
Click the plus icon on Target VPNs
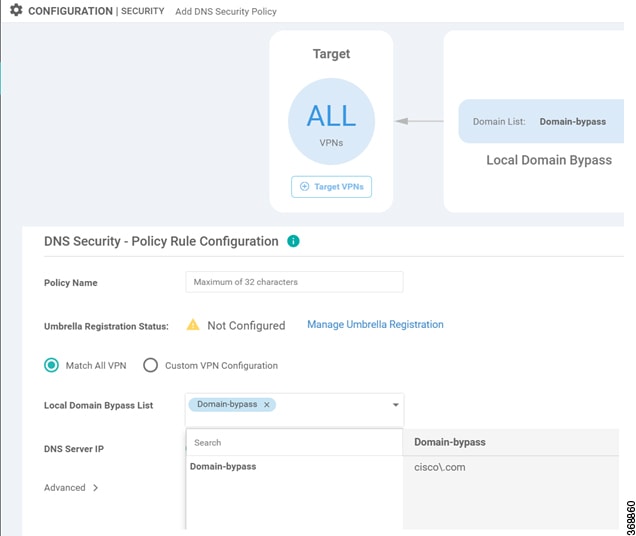point(304,187)
